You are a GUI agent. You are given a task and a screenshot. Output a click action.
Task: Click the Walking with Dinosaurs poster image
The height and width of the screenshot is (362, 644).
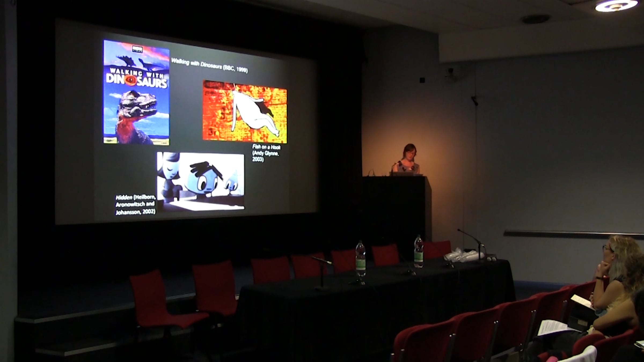tap(136, 92)
